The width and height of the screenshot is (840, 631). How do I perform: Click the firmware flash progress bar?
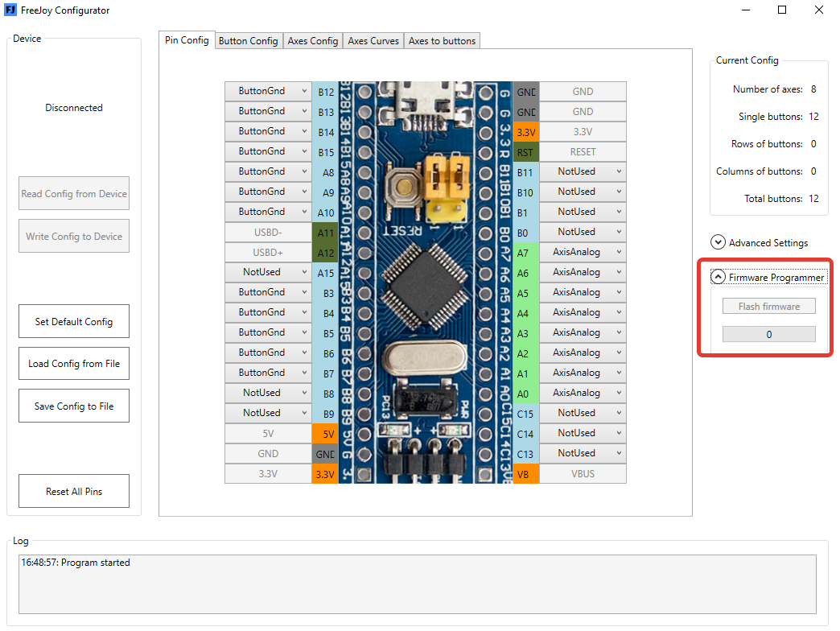[768, 334]
